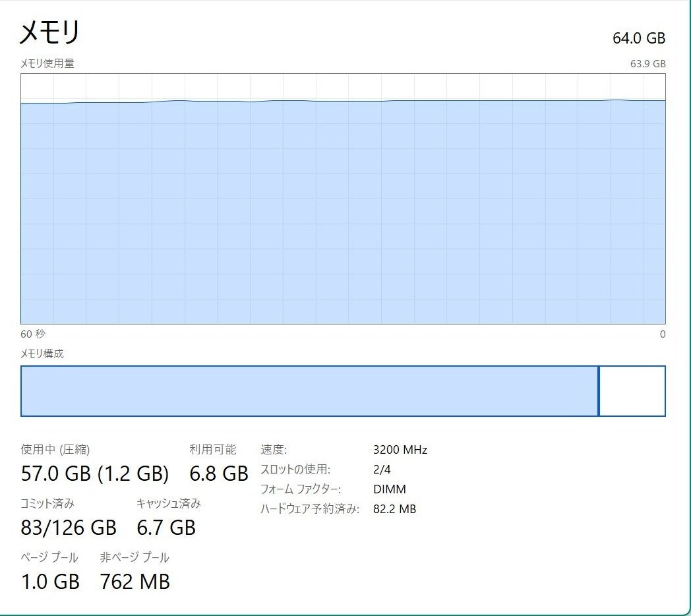Click the 57.0 GB (1.2 GB) in-use value
This screenshot has height=616, width=691.
[x=95, y=474]
